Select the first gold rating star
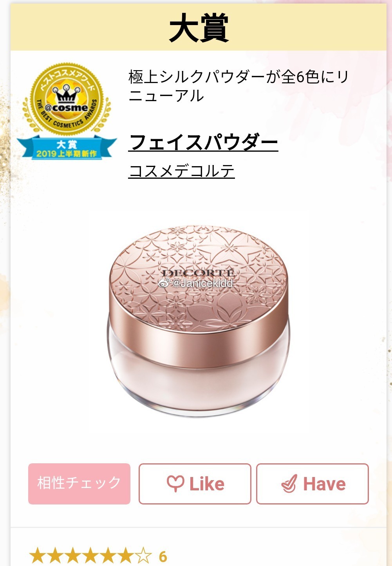The width and height of the screenshot is (392, 566). [x=37, y=556]
